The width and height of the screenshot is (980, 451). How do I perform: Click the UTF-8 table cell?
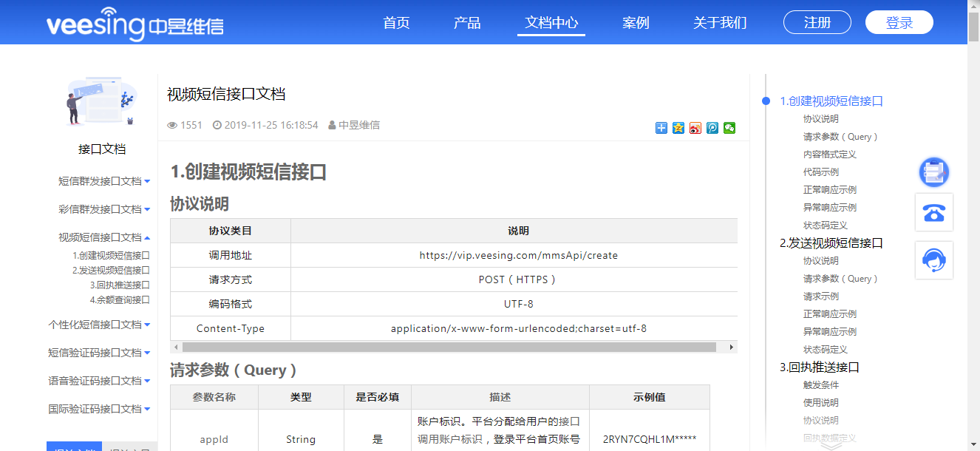pos(518,304)
